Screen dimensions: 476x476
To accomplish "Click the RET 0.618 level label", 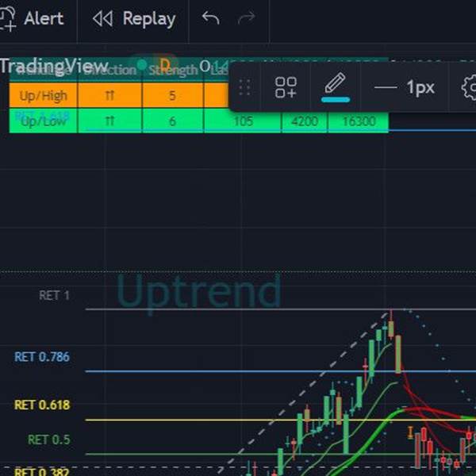I will [42, 405].
